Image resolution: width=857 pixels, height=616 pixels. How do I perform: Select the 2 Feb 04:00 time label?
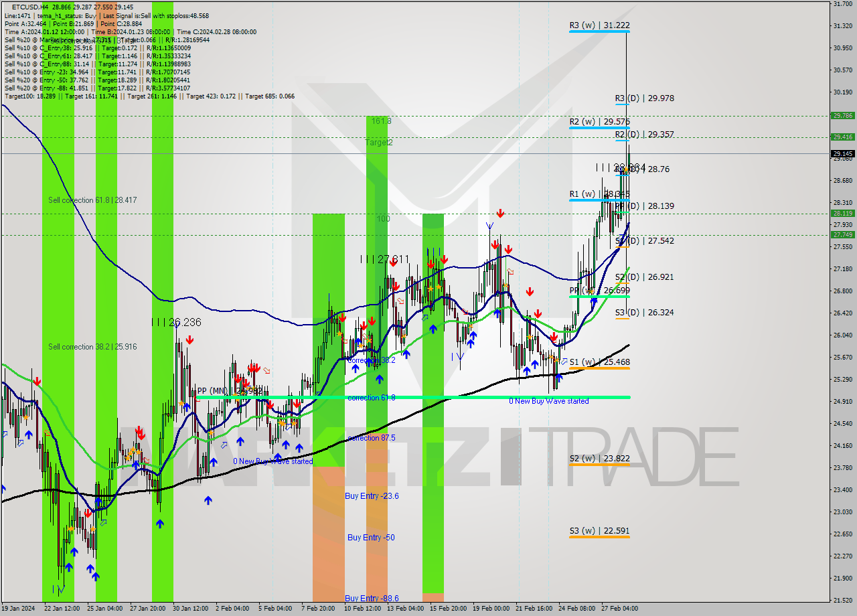point(233,609)
